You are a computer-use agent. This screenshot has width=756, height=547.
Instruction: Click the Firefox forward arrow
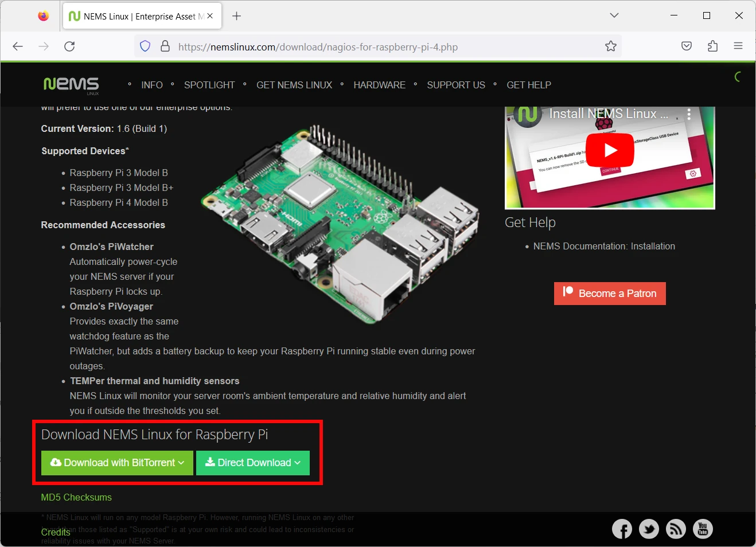tap(44, 46)
